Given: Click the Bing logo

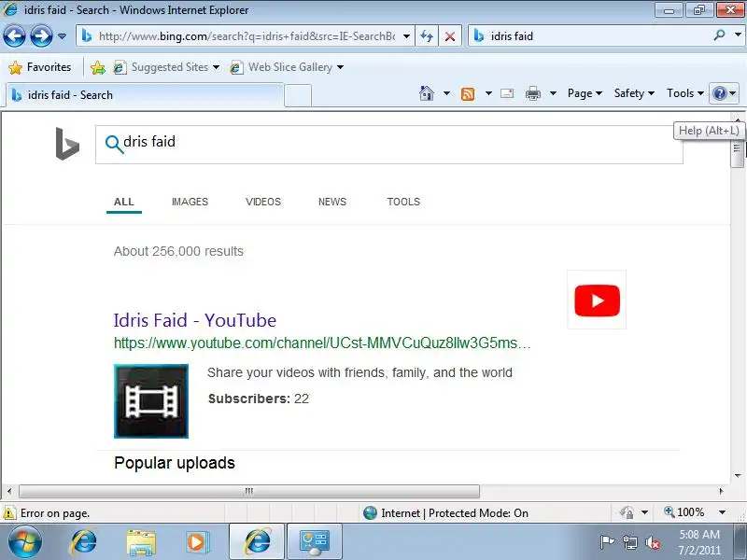Looking at the screenshot, I should coord(67,144).
